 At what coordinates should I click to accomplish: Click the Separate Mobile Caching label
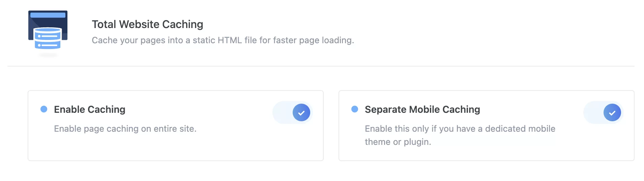point(422,109)
